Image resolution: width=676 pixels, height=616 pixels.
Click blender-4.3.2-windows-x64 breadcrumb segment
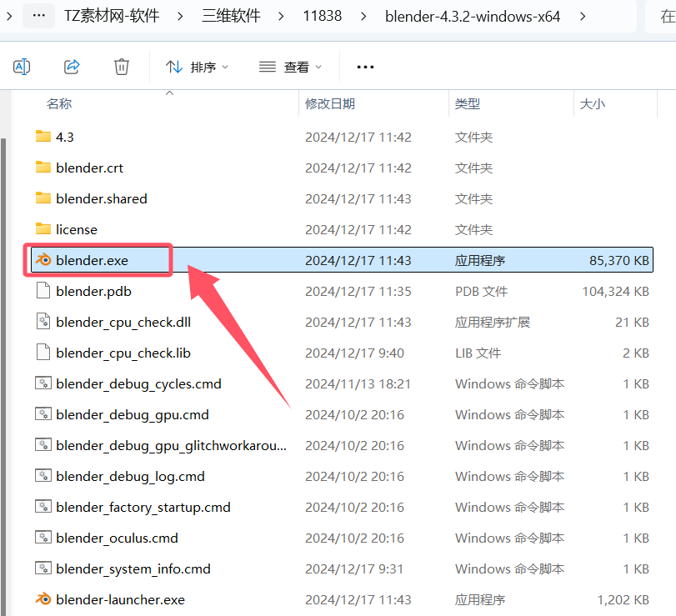pyautogui.click(x=473, y=17)
